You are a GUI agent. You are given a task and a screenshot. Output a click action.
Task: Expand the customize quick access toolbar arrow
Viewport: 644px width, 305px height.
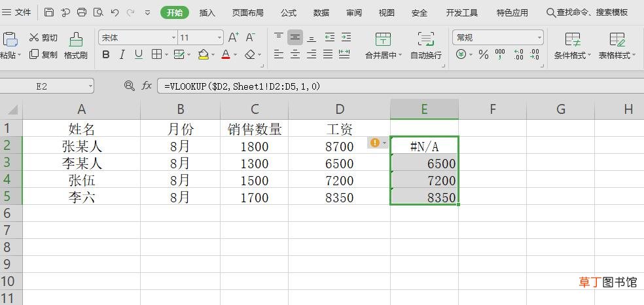click(x=147, y=12)
